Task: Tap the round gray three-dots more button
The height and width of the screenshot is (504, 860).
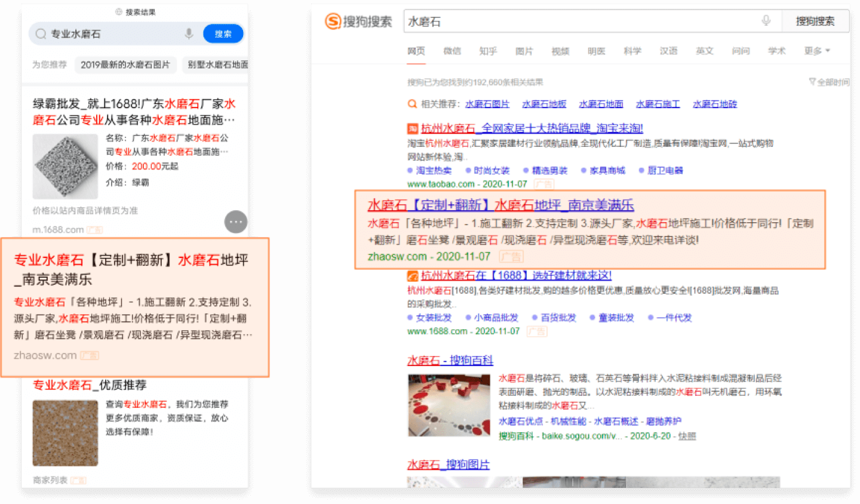Action: coord(235,222)
